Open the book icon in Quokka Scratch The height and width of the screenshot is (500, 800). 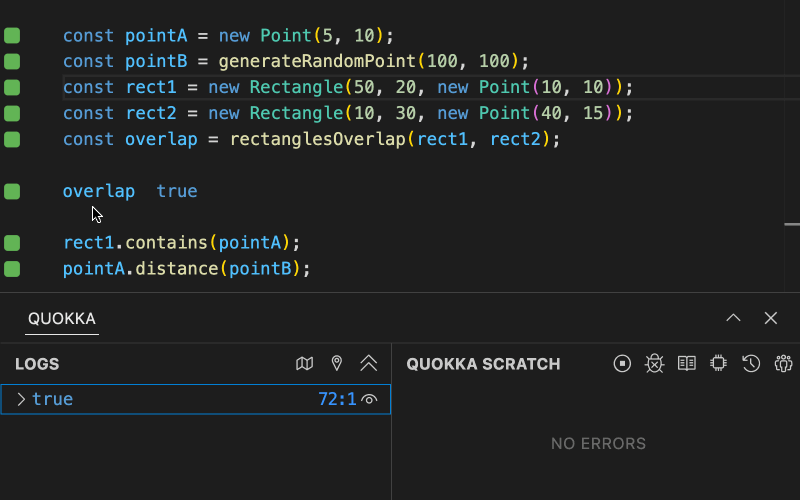(x=686, y=364)
